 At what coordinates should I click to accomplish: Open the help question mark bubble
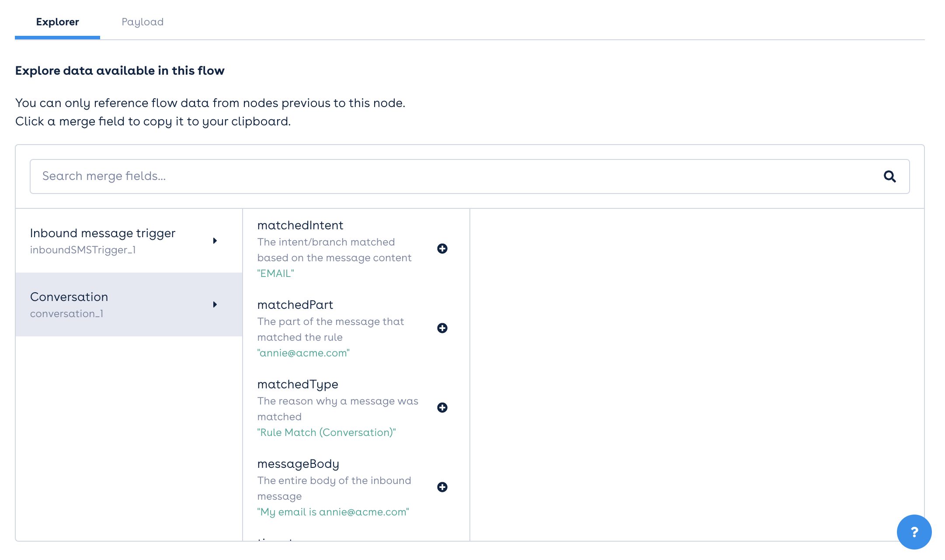coord(914,532)
